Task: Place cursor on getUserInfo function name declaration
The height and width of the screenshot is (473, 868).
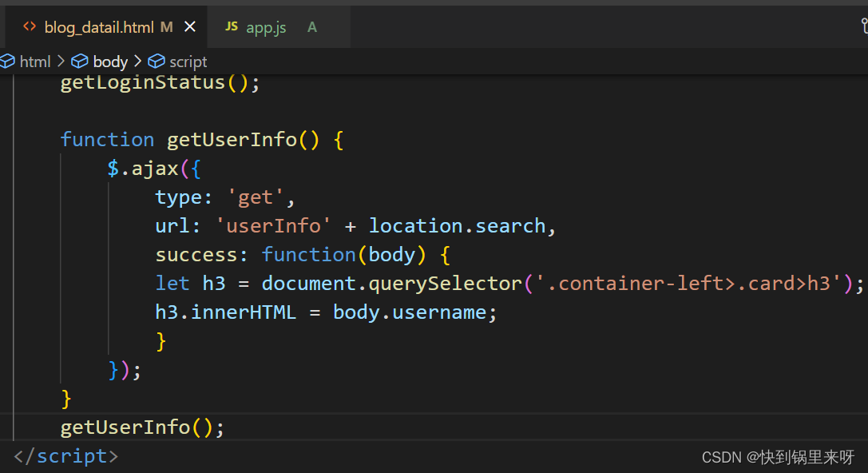Action: 232,140
